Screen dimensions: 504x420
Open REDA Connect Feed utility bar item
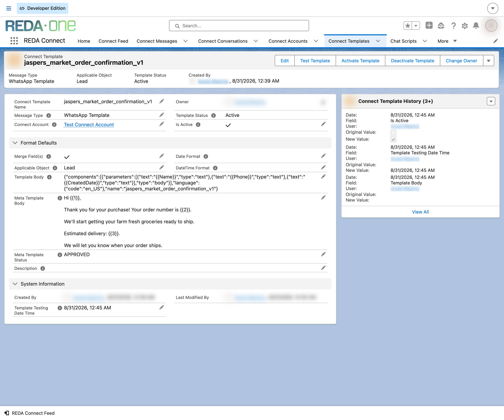tap(30, 413)
